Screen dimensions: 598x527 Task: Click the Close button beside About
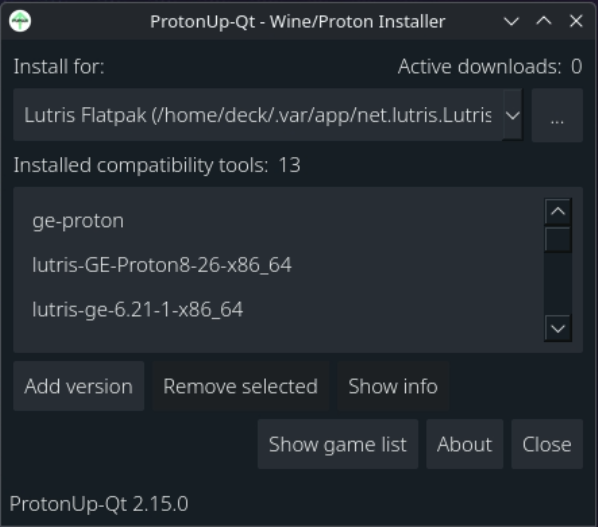(x=547, y=444)
